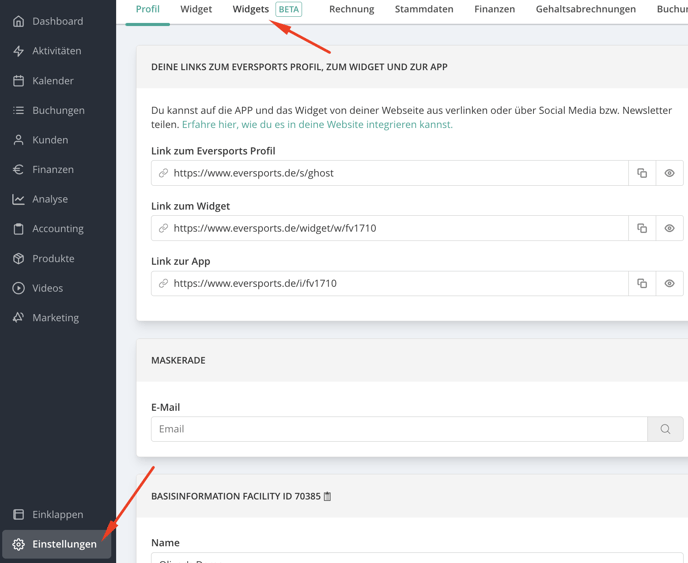
Task: Open the Analyse chart icon
Action: (18, 199)
